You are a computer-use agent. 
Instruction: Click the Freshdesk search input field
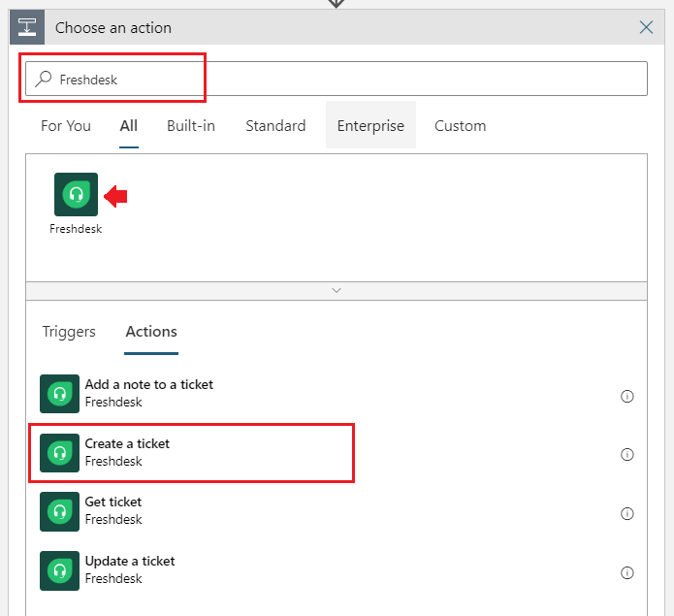point(337,79)
